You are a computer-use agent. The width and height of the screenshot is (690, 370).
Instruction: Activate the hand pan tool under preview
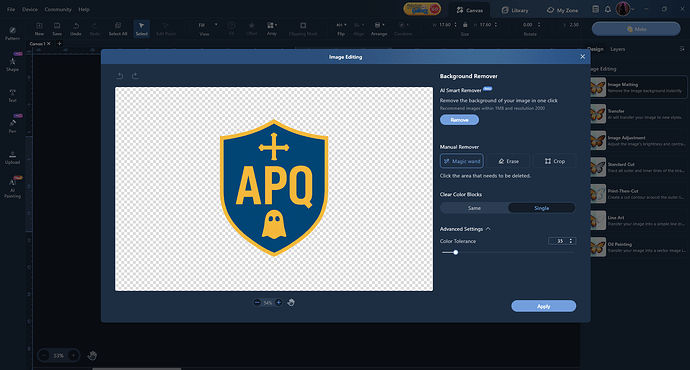[291, 302]
